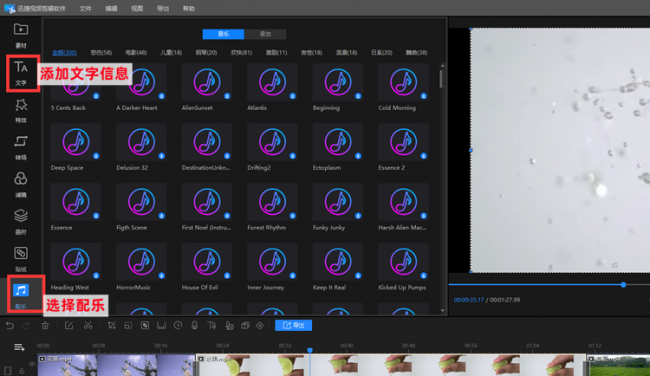The image size is (650, 376).
Task: Open the 文字 text panel in sidebar
Action: coord(21,73)
